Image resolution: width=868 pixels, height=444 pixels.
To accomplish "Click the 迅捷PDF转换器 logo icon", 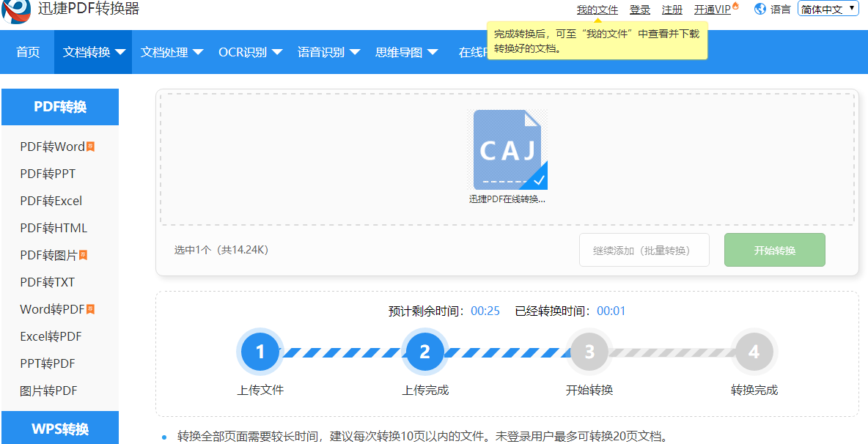I will 16,11.
